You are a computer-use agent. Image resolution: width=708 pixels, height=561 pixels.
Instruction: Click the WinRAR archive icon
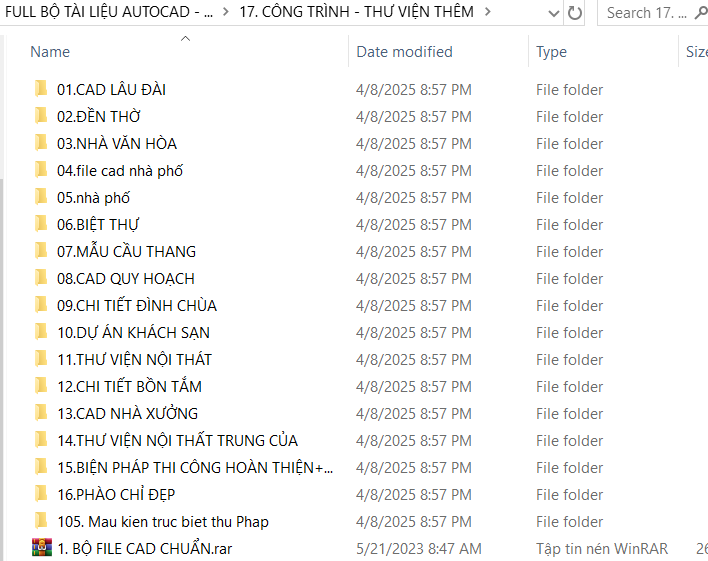[42, 547]
